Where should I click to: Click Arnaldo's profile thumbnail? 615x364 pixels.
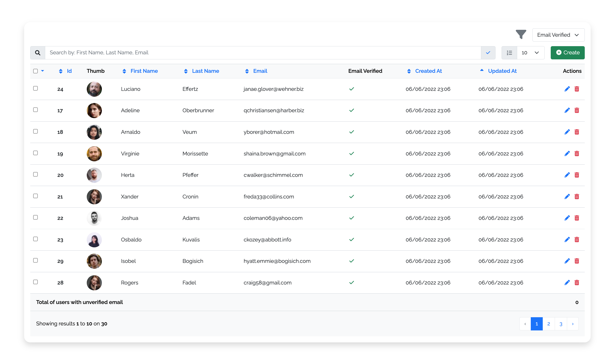click(94, 132)
